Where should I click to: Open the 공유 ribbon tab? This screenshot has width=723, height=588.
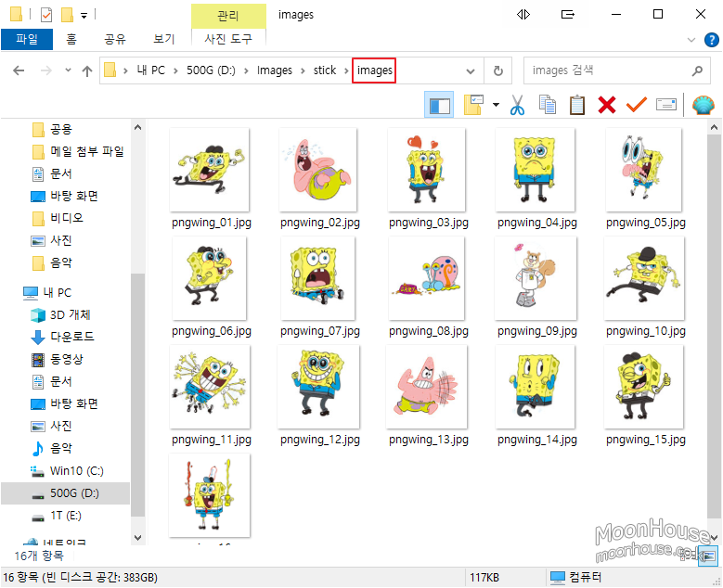point(115,39)
